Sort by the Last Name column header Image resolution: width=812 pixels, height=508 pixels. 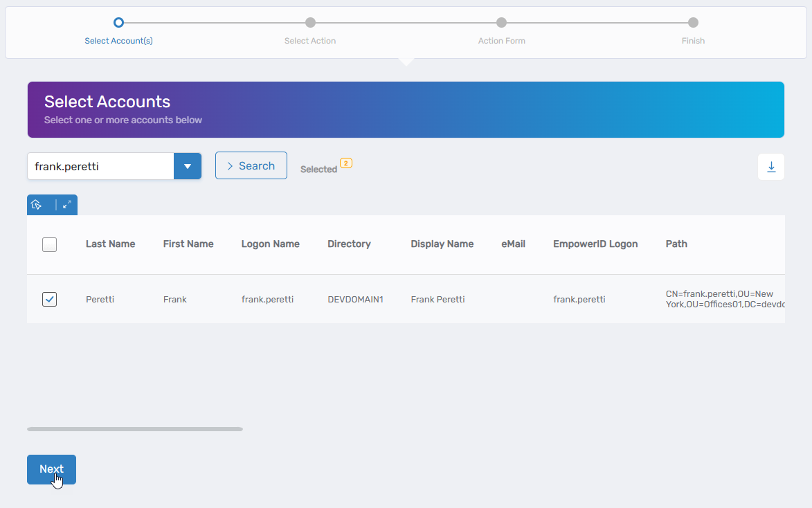pyautogui.click(x=110, y=244)
